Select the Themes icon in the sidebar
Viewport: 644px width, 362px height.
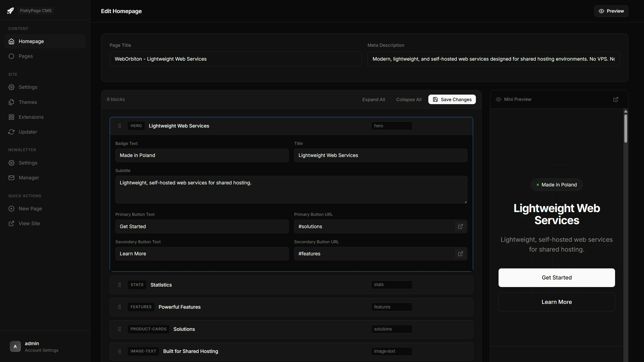point(12,102)
